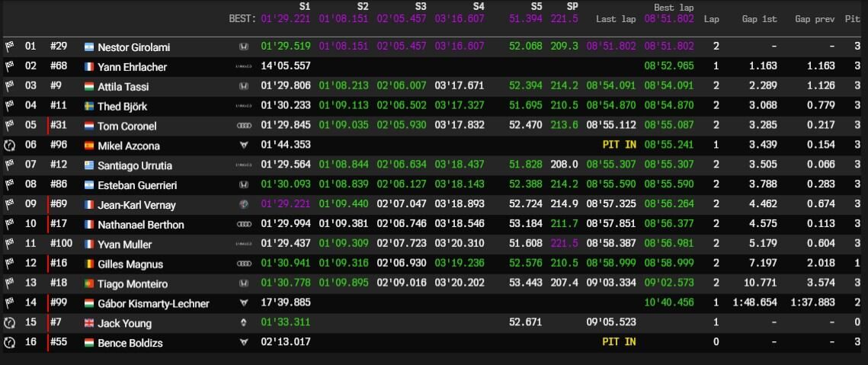Click the Renault logo in Jack Young's row
Image resolution: width=868 pixels, height=365 pixels.
click(244, 323)
